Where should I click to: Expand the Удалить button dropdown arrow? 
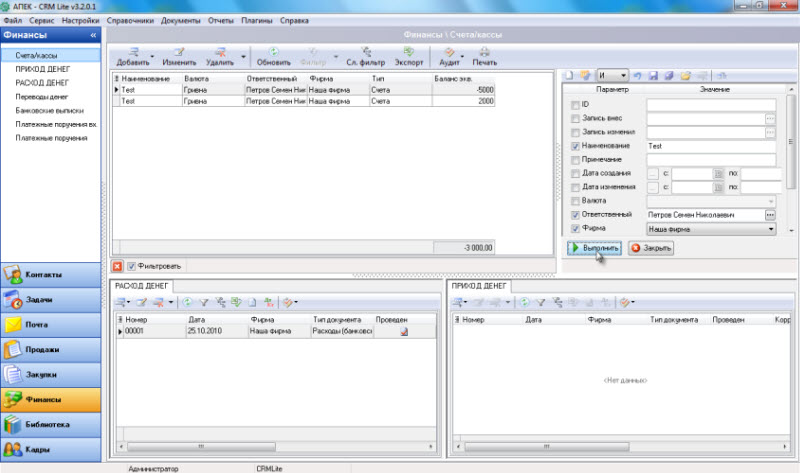(x=243, y=56)
